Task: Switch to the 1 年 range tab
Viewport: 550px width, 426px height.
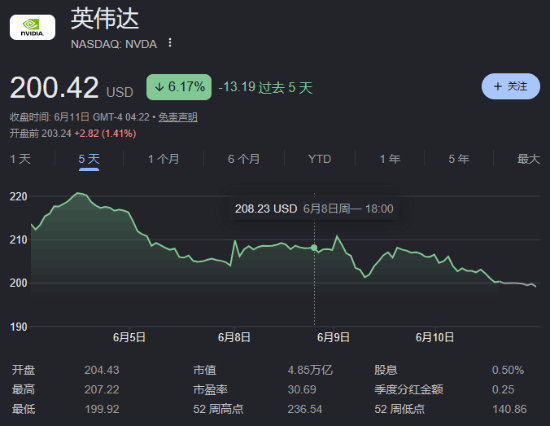Action: pos(390,159)
